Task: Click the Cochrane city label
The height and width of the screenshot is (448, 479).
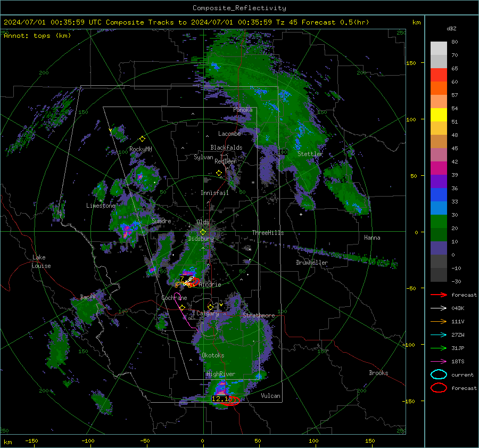Action: [174, 298]
